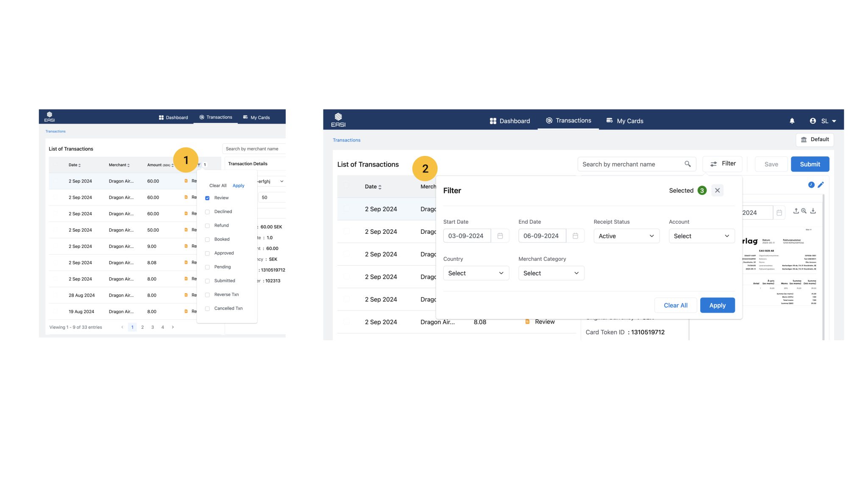Click the blue pencil edit icon
Viewport: 868px width, 488px height.
tap(821, 185)
